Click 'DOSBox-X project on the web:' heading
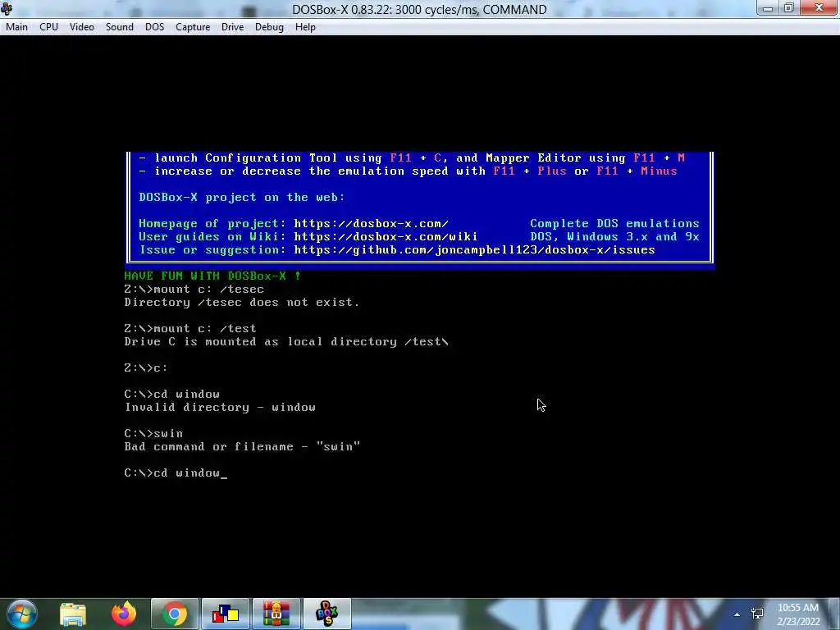Image resolution: width=840 pixels, height=630 pixels. coord(242,197)
